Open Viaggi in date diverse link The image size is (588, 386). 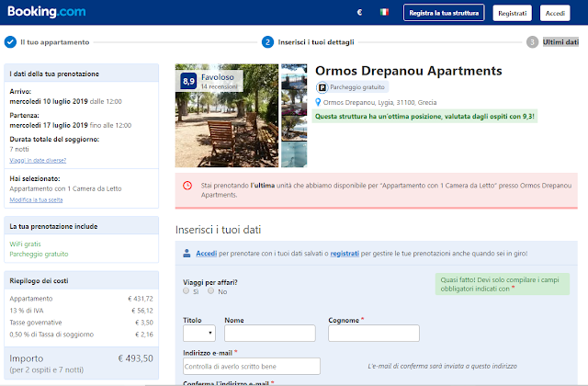pos(38,160)
